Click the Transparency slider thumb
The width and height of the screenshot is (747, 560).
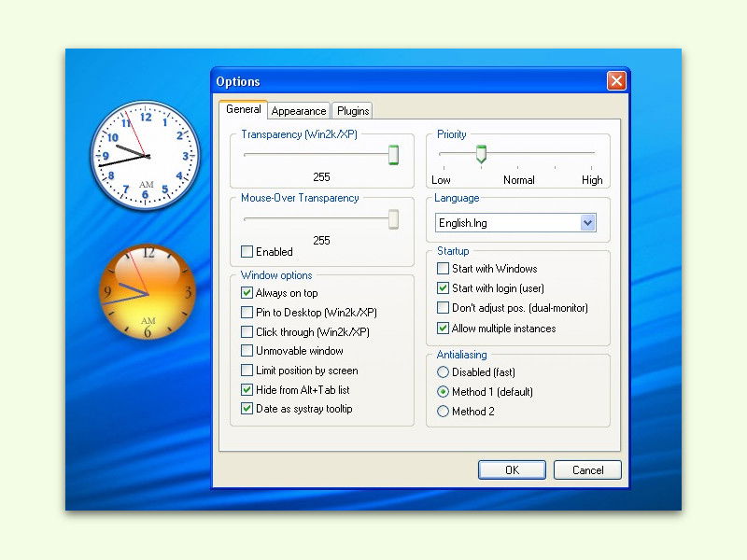pyautogui.click(x=393, y=155)
